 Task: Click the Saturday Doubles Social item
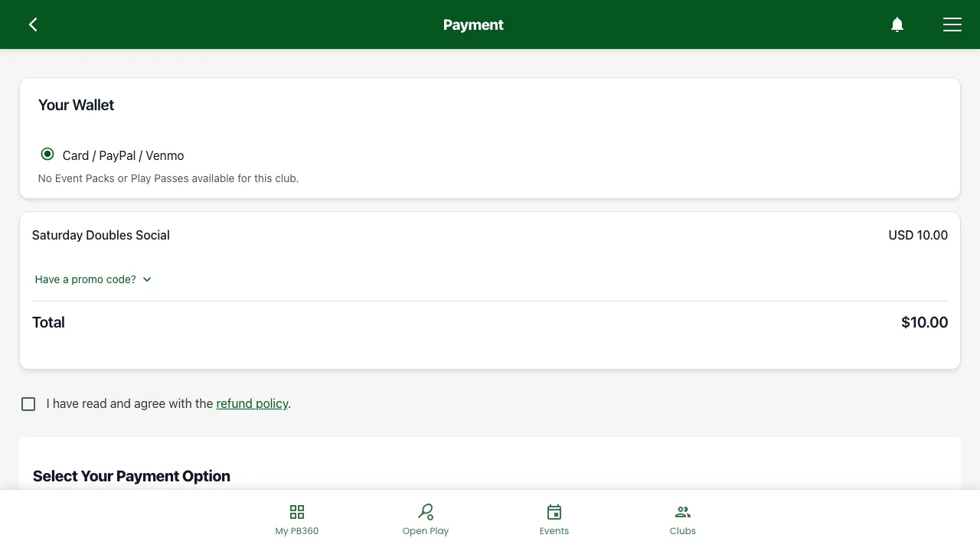101,235
